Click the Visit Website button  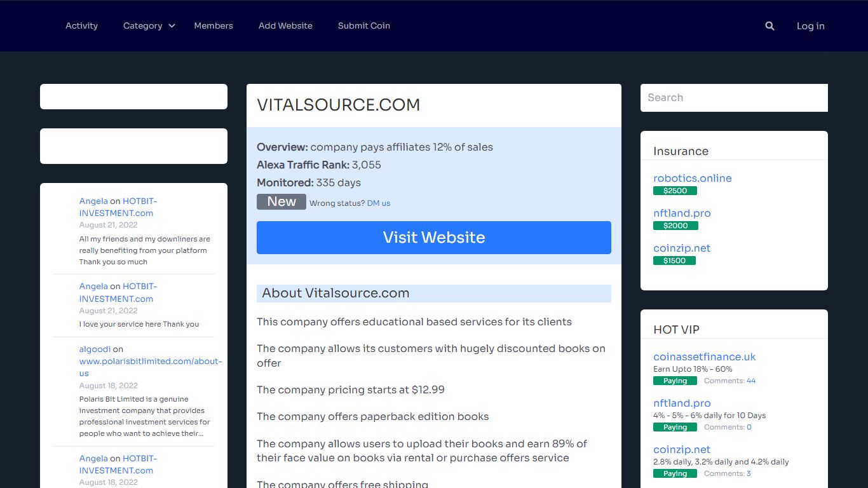tap(434, 238)
